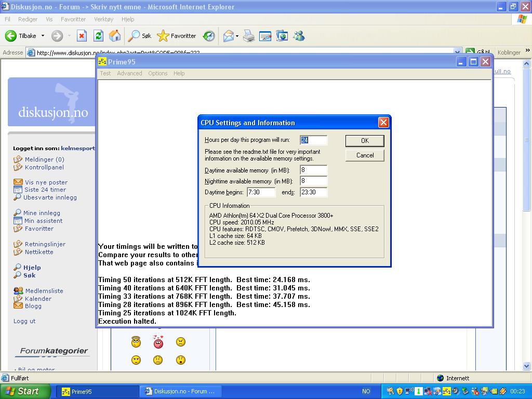Click the Daytime begins time field
This screenshot has height=399, width=532.
(x=261, y=192)
